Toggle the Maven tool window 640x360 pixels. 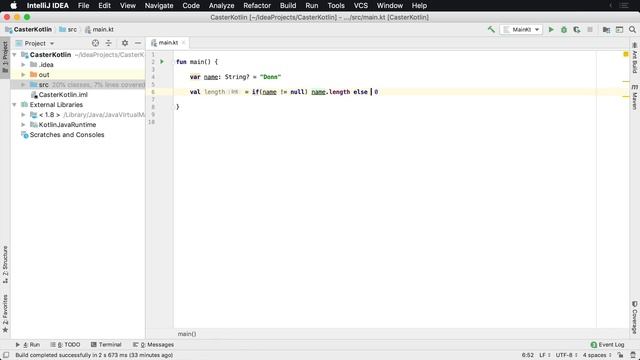pyautogui.click(x=635, y=97)
